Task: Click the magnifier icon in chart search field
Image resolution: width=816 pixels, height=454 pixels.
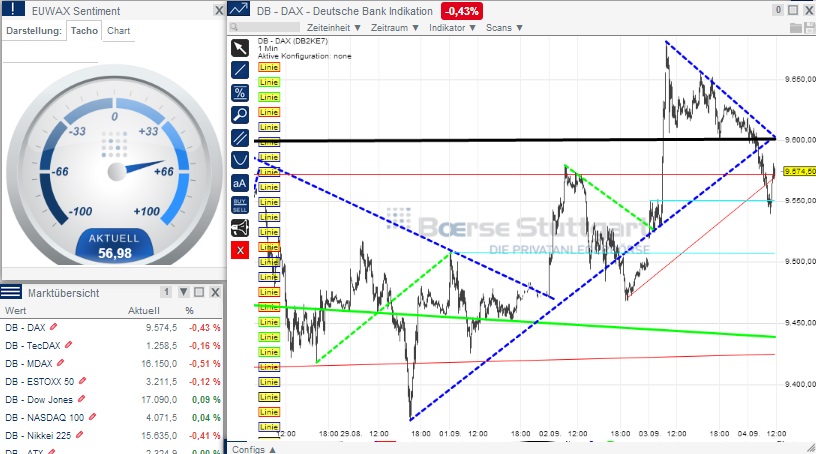Action: (x=234, y=27)
